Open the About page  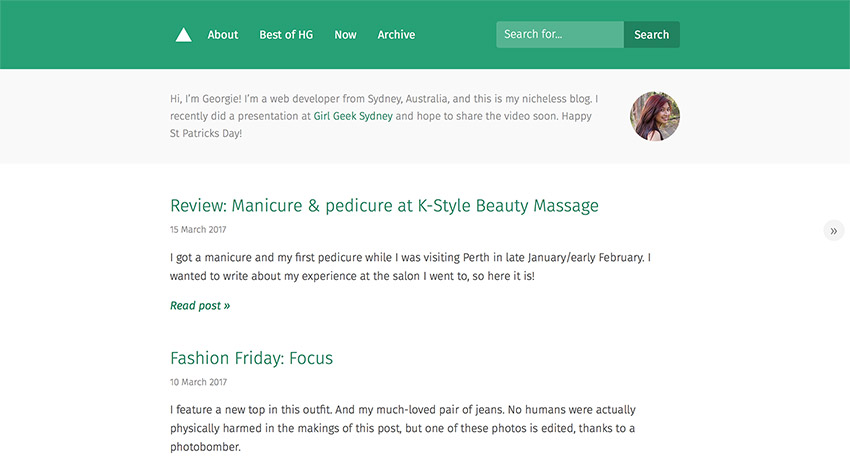coord(223,35)
